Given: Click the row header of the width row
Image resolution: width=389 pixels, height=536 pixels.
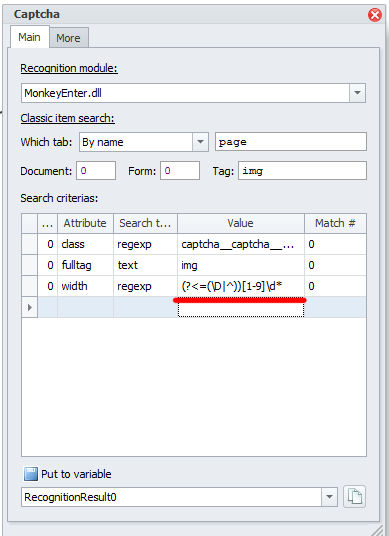Looking at the screenshot, I should tap(29, 286).
